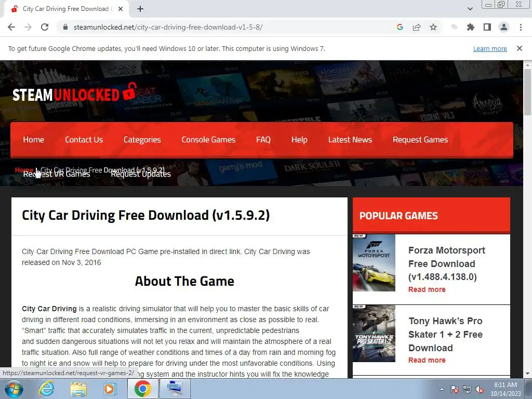Reload the current page

tap(45, 27)
